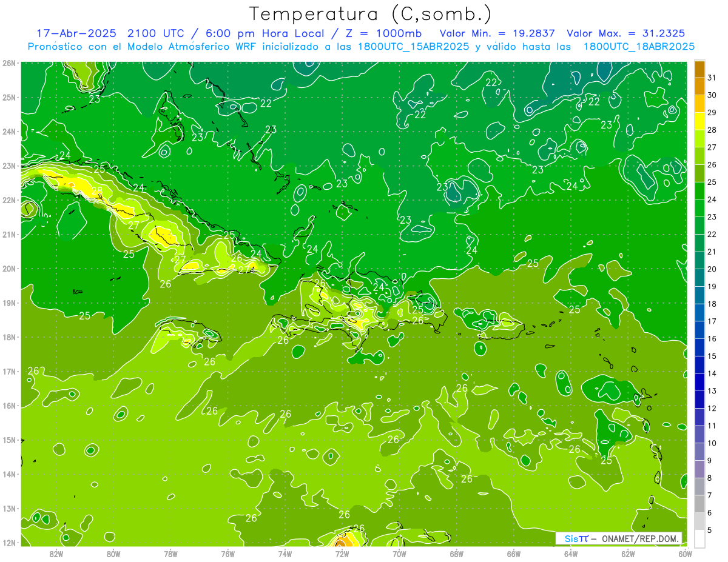Click the "74W" longitude axis label
This screenshot has width=728, height=562.
tap(285, 554)
